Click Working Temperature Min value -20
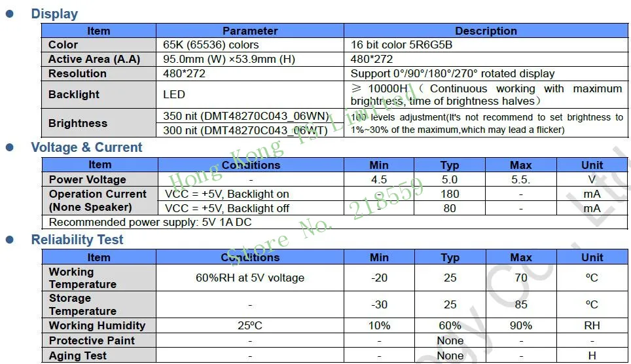 (x=379, y=278)
